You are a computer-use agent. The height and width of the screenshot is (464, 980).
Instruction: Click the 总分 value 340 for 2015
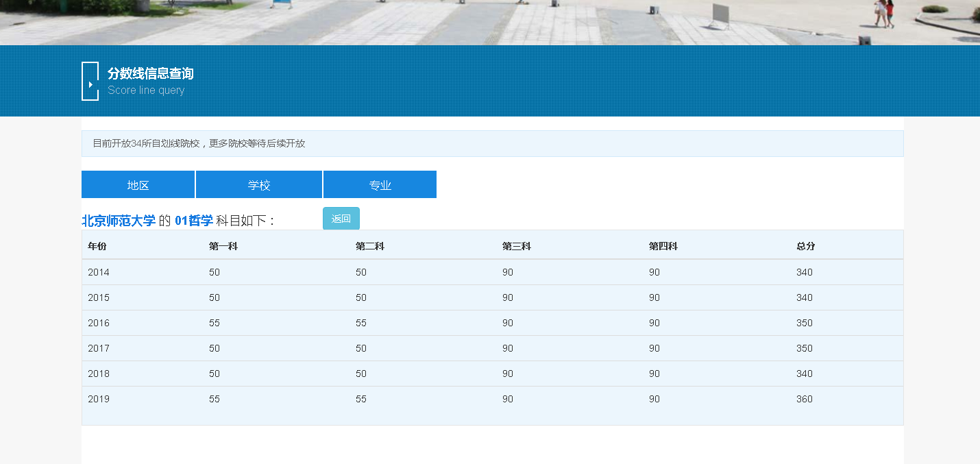(805, 297)
